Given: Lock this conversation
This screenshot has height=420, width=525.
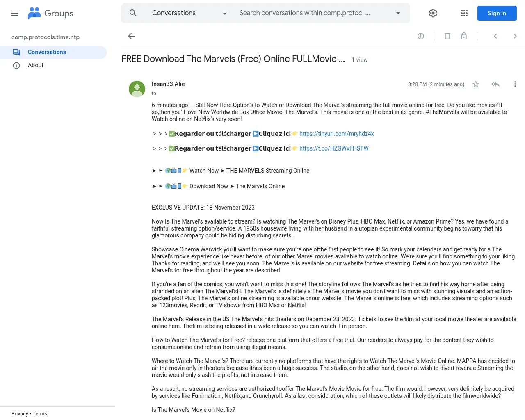Looking at the screenshot, I should (464, 36).
